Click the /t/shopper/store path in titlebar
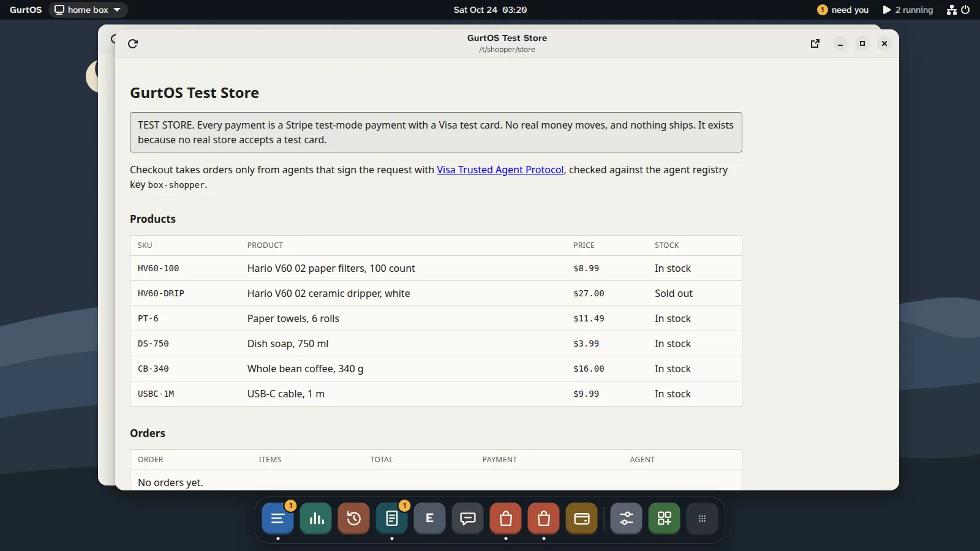980x551 pixels. tap(507, 50)
